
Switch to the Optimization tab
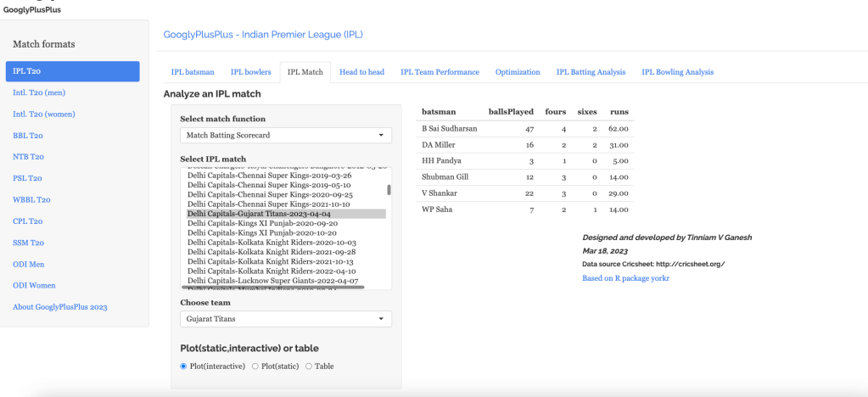point(518,72)
